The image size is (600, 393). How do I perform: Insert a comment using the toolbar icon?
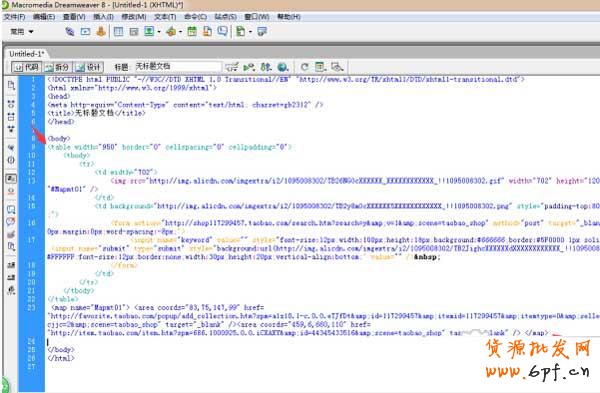(x=223, y=32)
